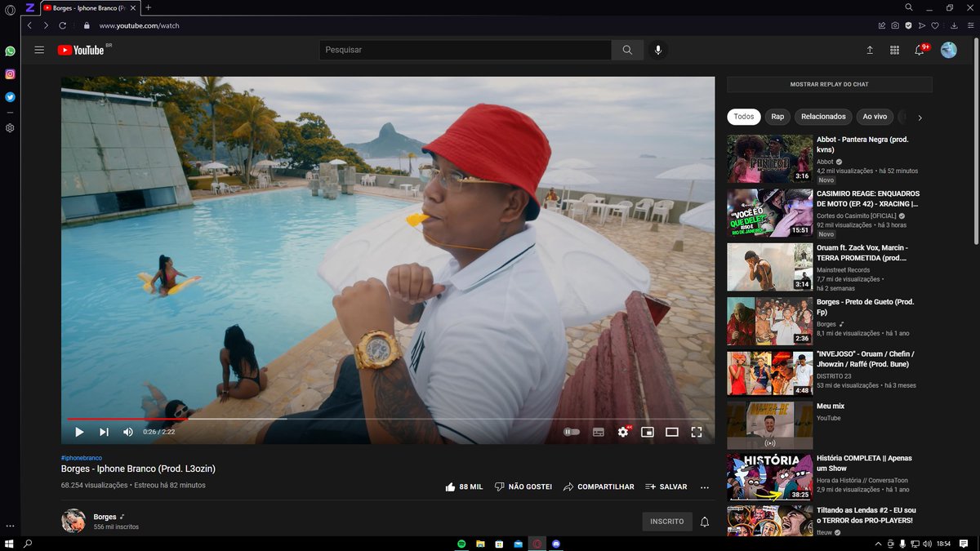
Task: Select the Rap filter chip
Action: [777, 117]
